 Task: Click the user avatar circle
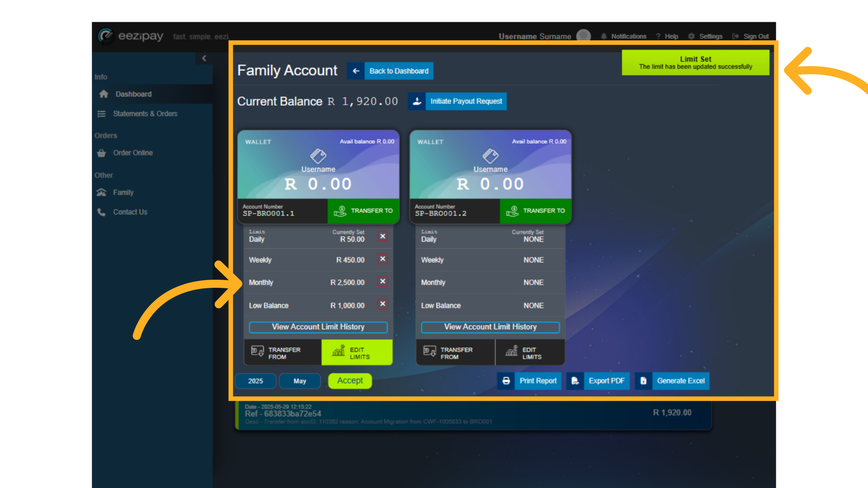(x=584, y=36)
